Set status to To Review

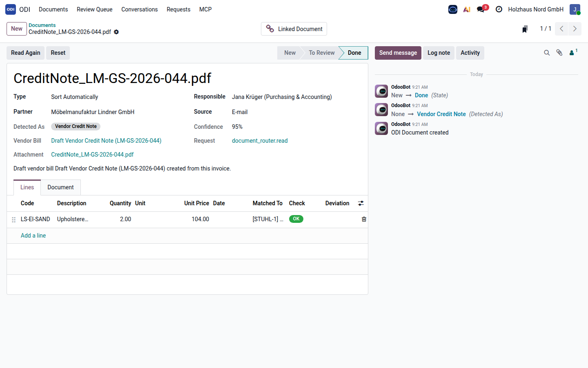(322, 53)
